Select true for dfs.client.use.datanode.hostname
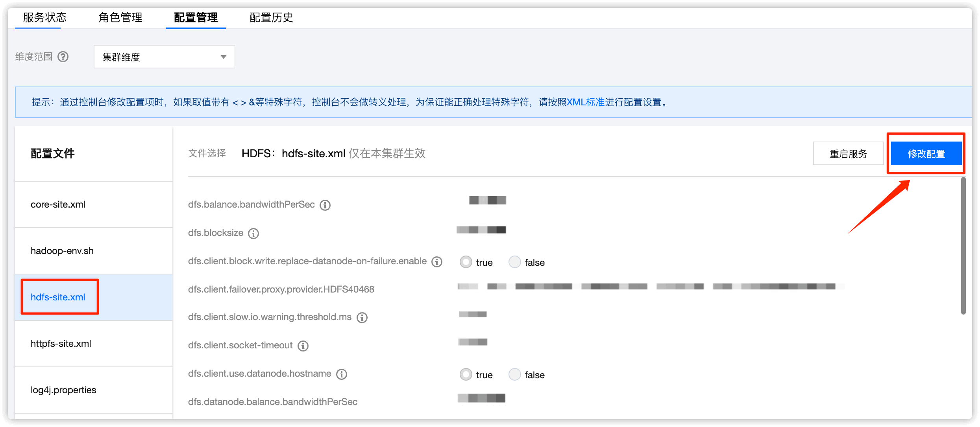The height and width of the screenshot is (427, 980). pyautogui.click(x=466, y=375)
